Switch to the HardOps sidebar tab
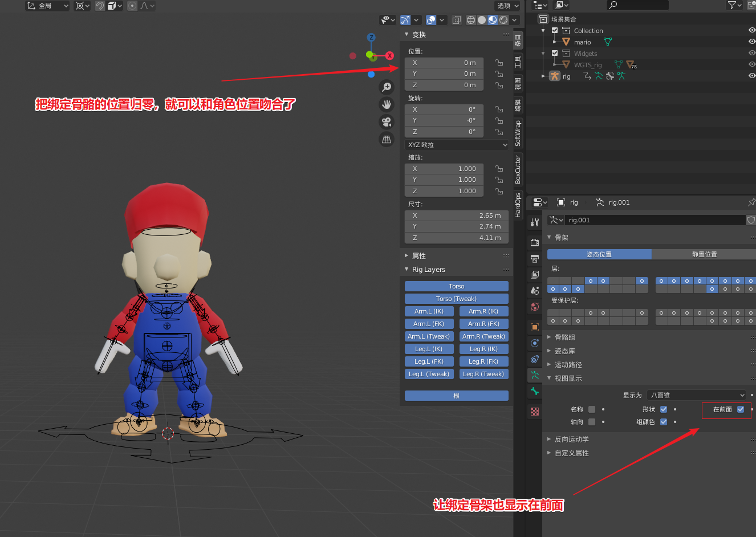This screenshot has width=756, height=537. 518,205
